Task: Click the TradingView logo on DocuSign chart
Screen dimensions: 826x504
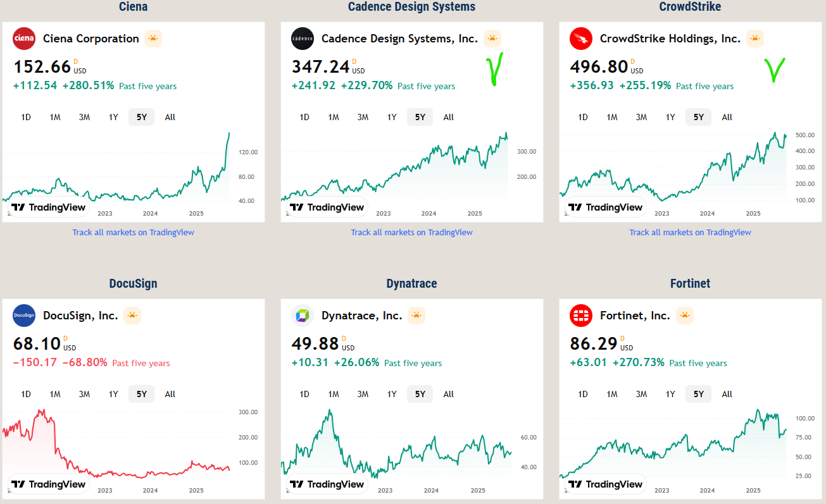Action: (x=49, y=484)
